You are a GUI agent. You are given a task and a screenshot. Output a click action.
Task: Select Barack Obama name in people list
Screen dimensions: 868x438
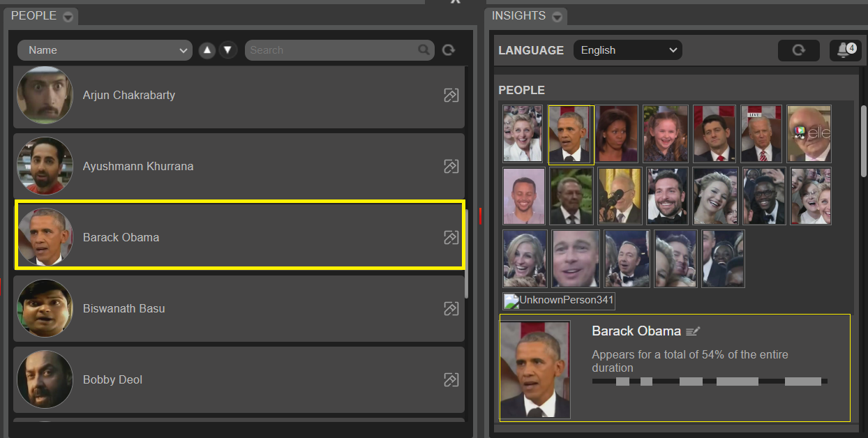121,238
